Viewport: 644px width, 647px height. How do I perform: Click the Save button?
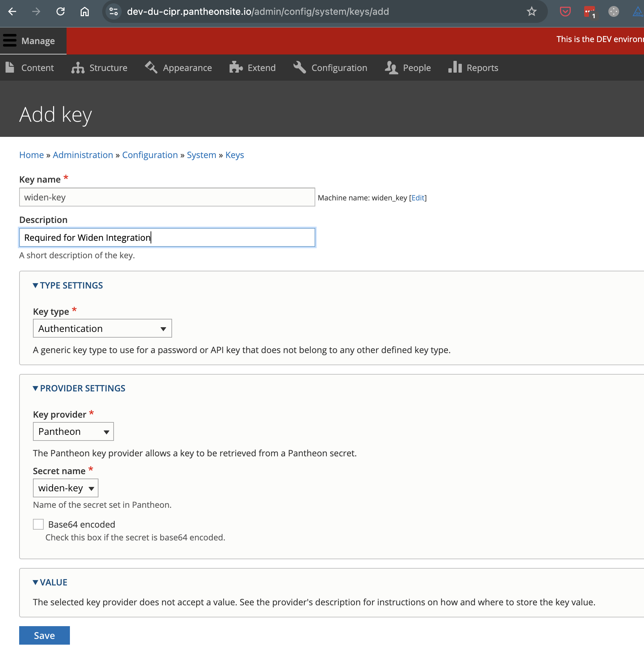coord(44,635)
